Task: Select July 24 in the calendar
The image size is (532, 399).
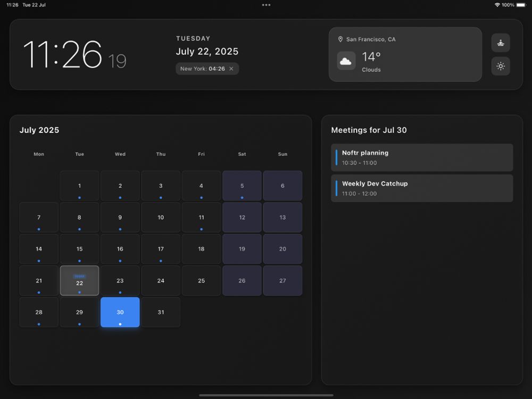Action: click(161, 280)
